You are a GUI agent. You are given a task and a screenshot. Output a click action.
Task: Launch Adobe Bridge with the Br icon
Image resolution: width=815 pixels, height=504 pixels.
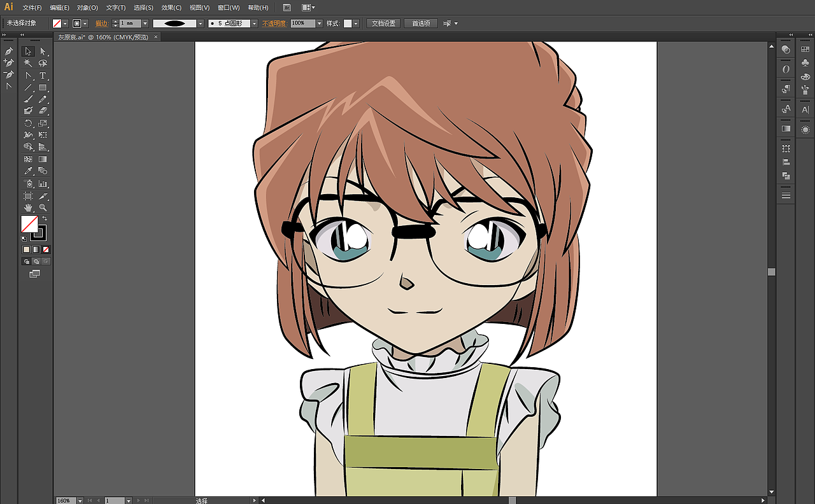click(287, 8)
